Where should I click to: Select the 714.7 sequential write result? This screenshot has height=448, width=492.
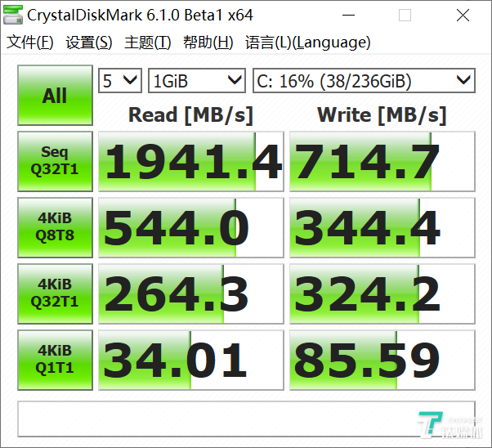[x=382, y=161]
